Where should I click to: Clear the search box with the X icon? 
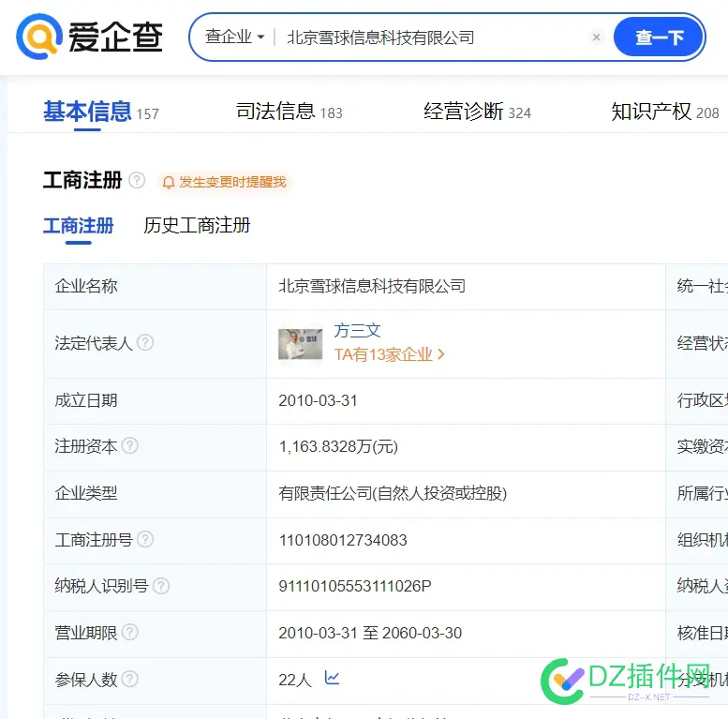pos(596,37)
